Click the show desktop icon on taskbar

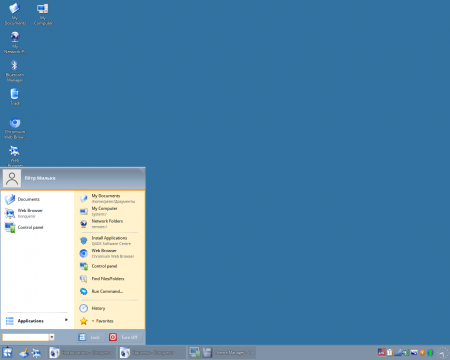(24, 353)
